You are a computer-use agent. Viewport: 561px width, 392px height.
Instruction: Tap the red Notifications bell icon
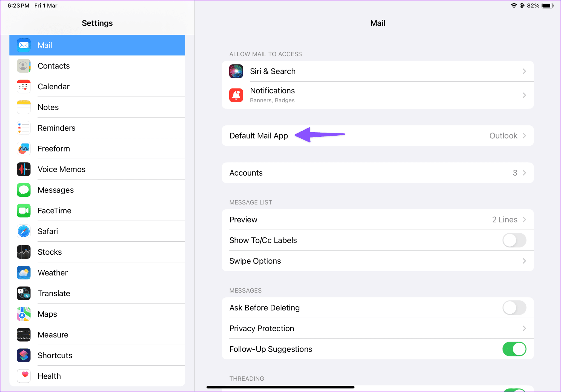236,95
